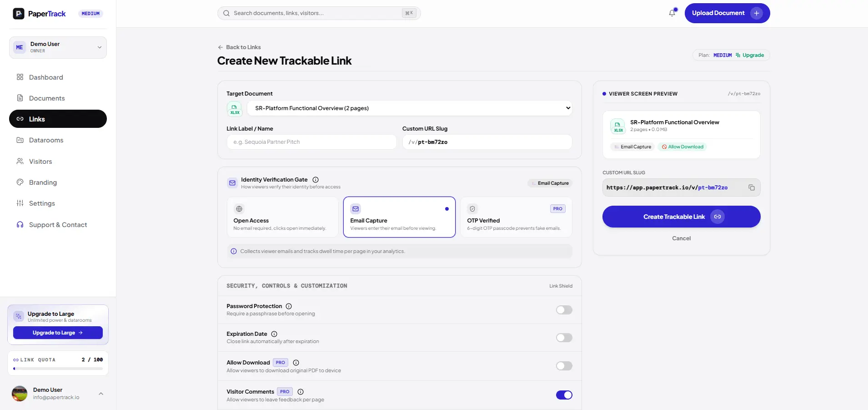Image resolution: width=868 pixels, height=410 pixels.
Task: Click the Upload Document button
Action: pos(727,13)
